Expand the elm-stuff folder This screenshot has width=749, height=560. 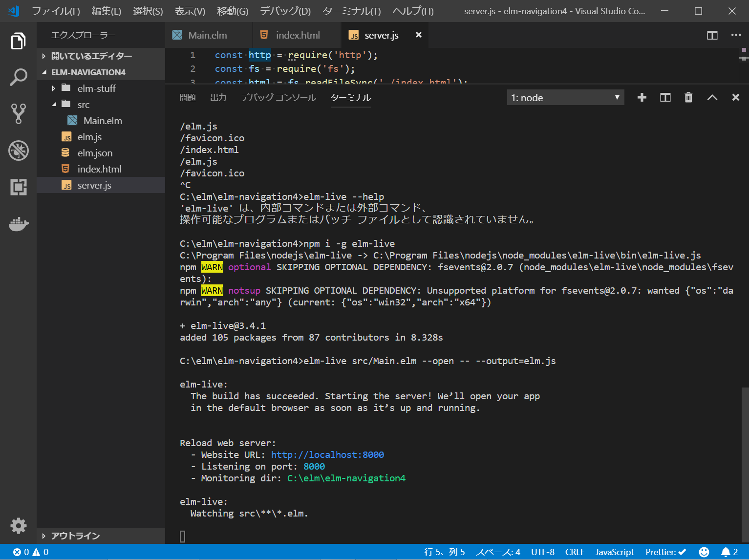(96, 88)
